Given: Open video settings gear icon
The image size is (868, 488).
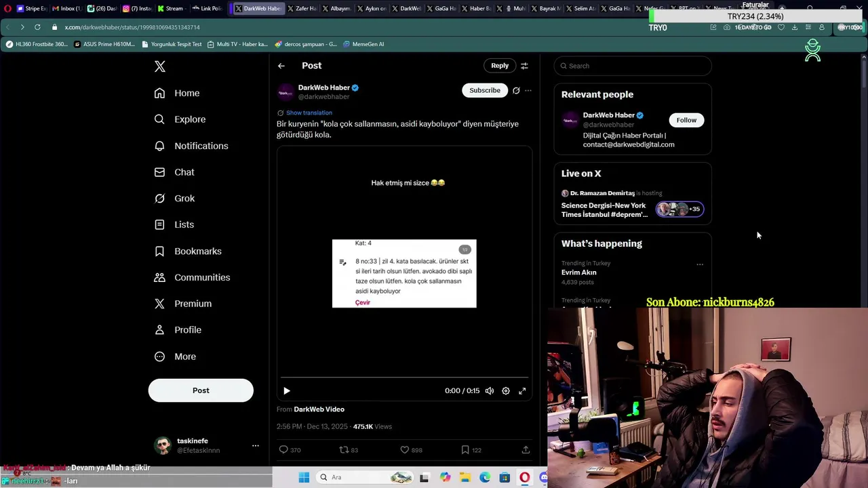Looking at the screenshot, I should coord(506,391).
